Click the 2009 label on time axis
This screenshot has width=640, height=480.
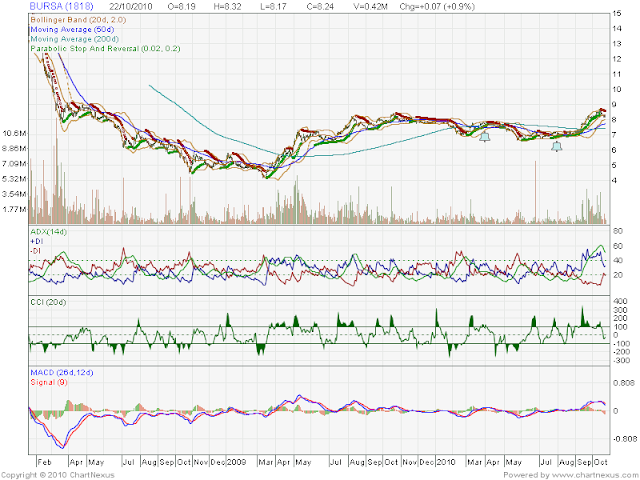pos(236,462)
